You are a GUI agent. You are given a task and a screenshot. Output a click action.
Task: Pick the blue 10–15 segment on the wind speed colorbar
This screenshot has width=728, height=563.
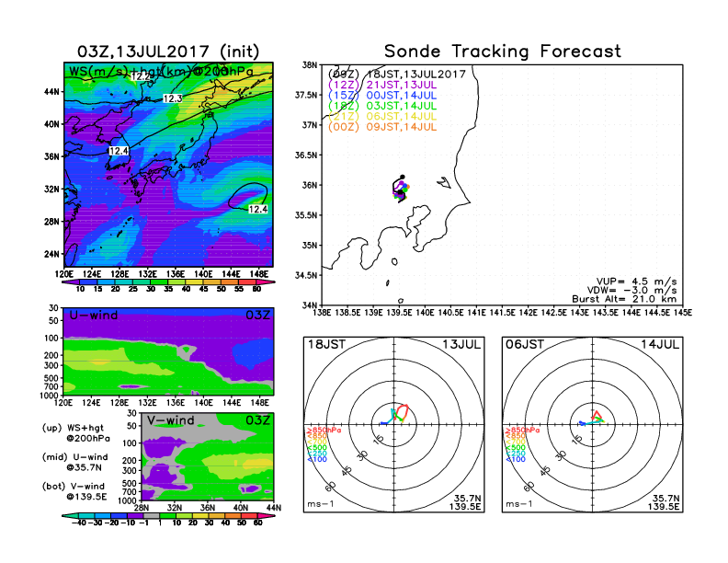pyautogui.click(x=88, y=282)
